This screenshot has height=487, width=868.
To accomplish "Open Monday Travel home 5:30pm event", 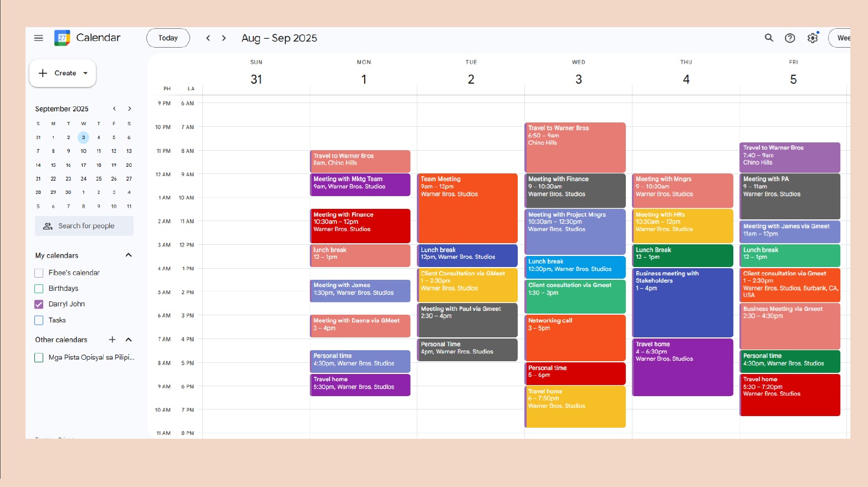I will pos(360,385).
